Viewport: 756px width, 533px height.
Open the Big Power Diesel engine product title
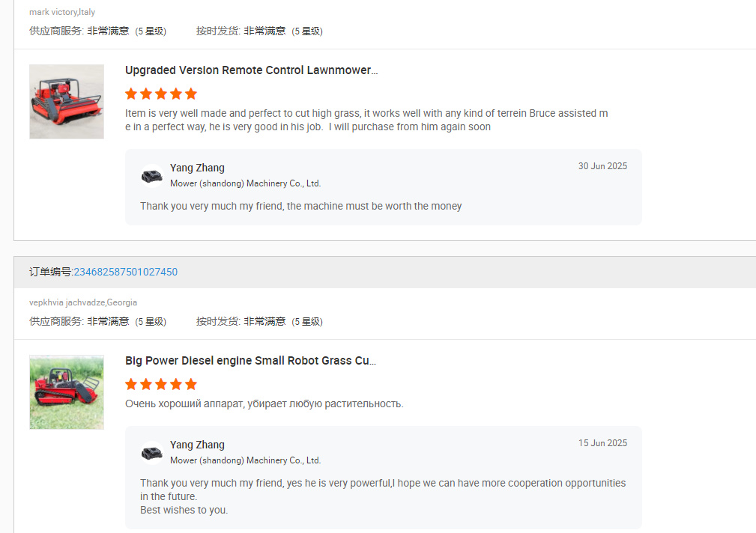click(251, 360)
